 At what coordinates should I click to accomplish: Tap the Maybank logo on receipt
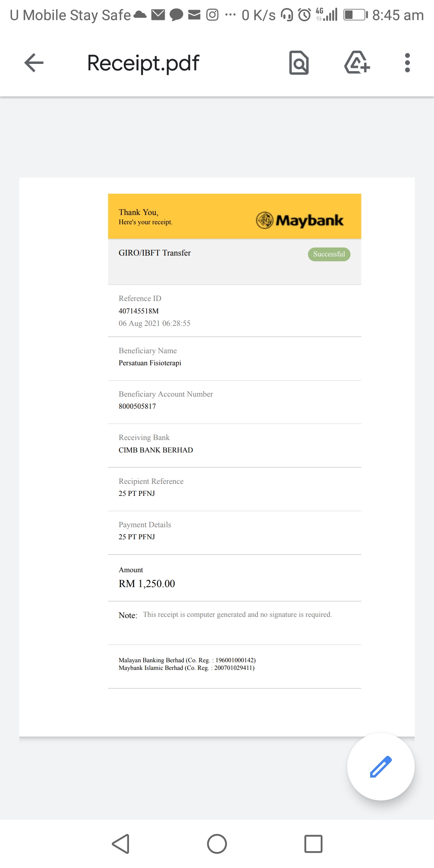tap(300, 220)
